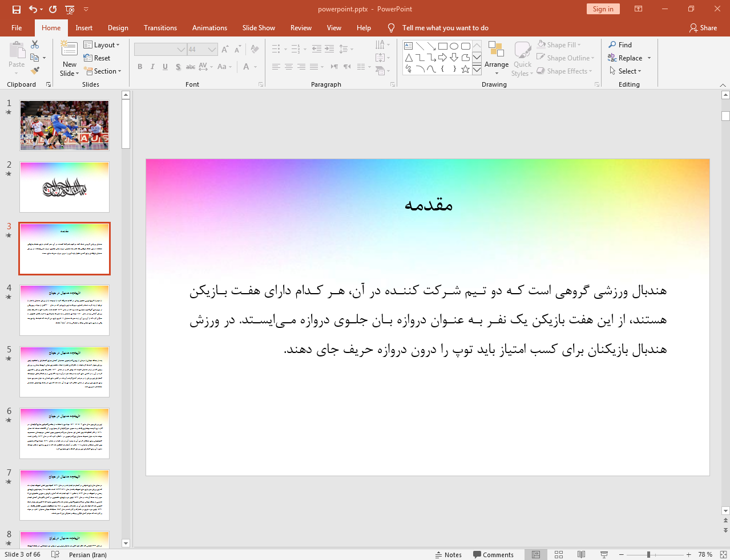Clear all formatting icon
The height and width of the screenshot is (560, 730).
tap(255, 50)
